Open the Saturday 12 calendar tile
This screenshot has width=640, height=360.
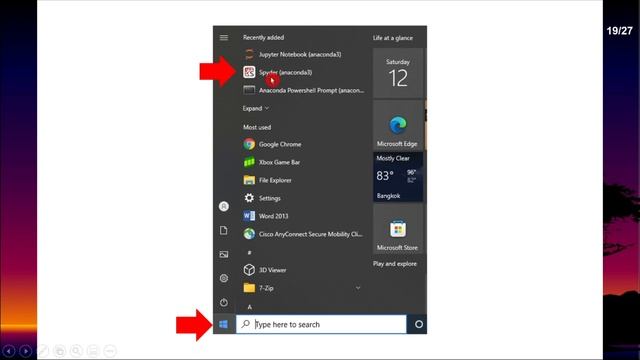click(x=398, y=73)
